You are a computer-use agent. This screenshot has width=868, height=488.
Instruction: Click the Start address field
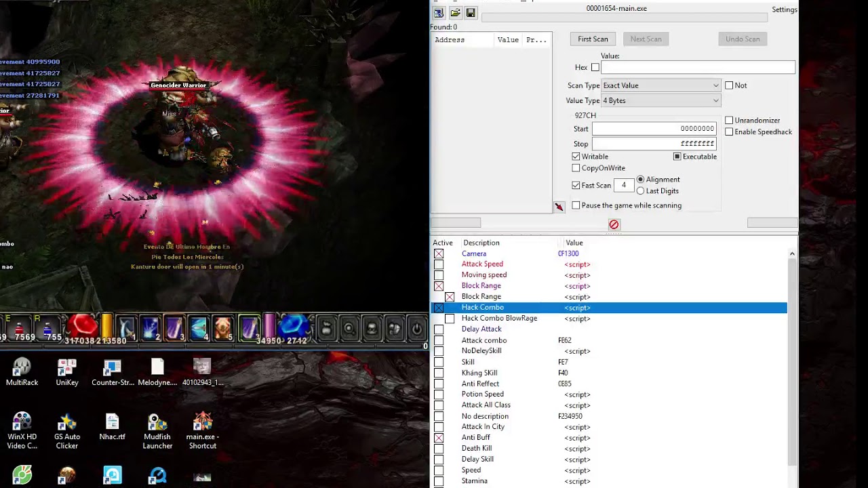[x=654, y=128]
